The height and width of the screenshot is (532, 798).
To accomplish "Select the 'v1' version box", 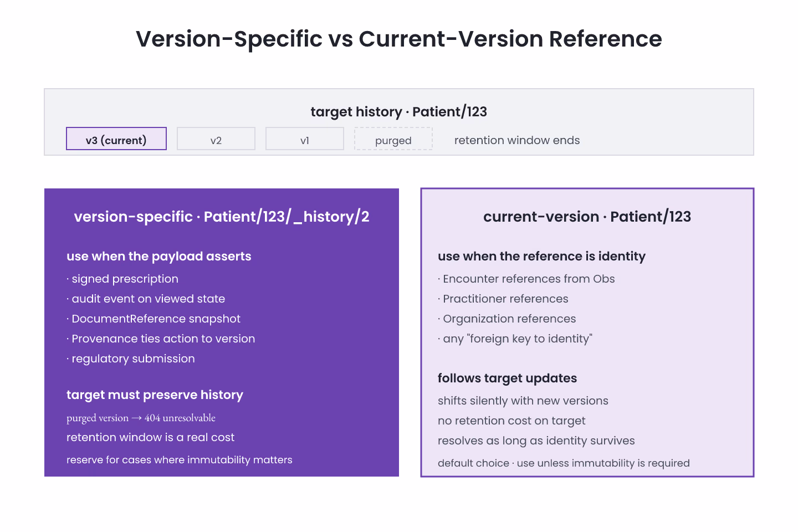I will pyautogui.click(x=305, y=139).
